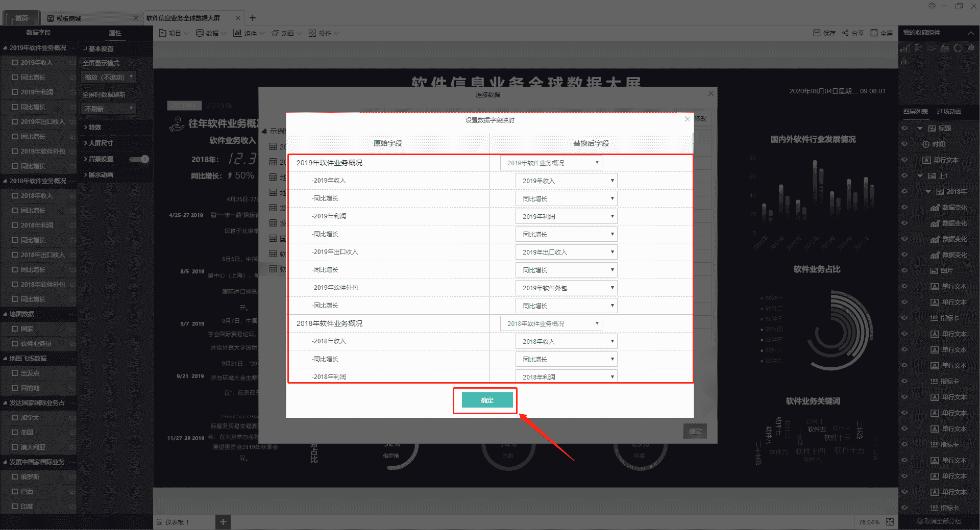Add a new dashboard sheet with the plus icon

click(223, 522)
